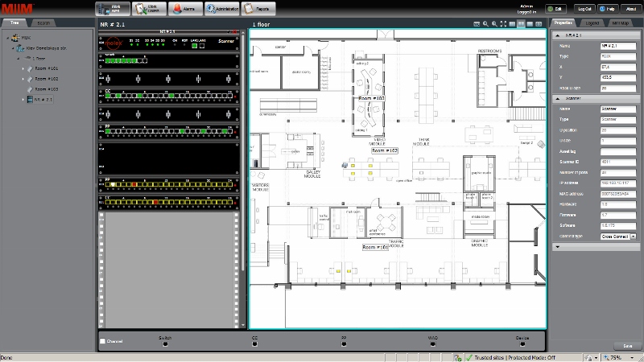Click the rack Name input field

618,46
